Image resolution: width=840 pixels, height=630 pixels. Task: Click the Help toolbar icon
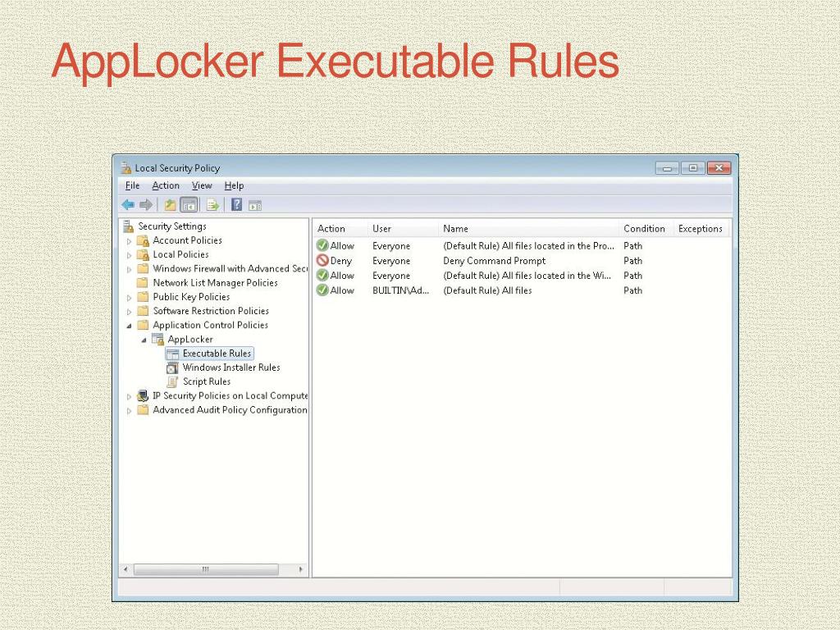tap(237, 204)
